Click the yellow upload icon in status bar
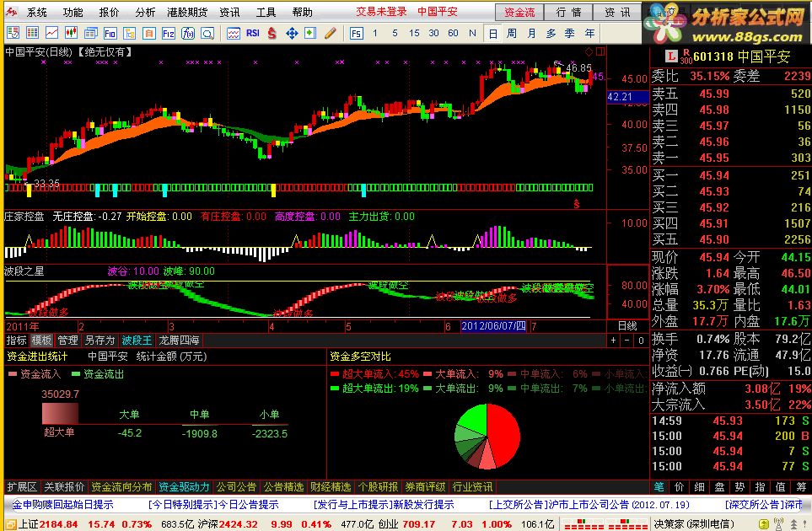Screen dimensions: 812x531 (765, 524)
